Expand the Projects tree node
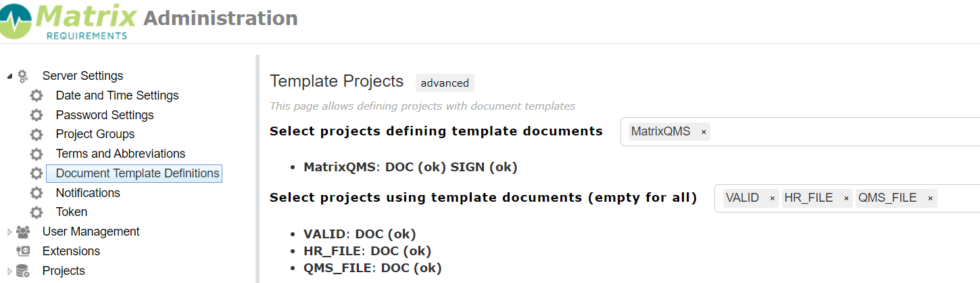The width and height of the screenshot is (980, 283). [9, 271]
